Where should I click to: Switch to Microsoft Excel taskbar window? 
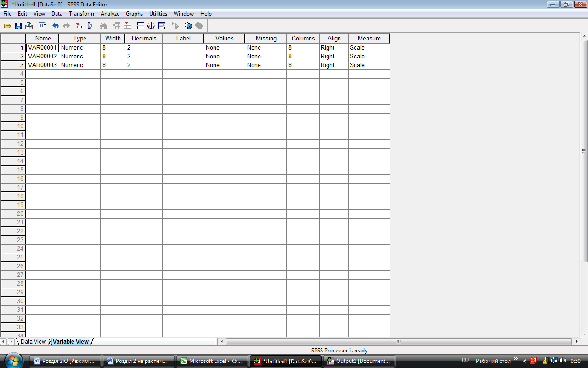pos(212,361)
